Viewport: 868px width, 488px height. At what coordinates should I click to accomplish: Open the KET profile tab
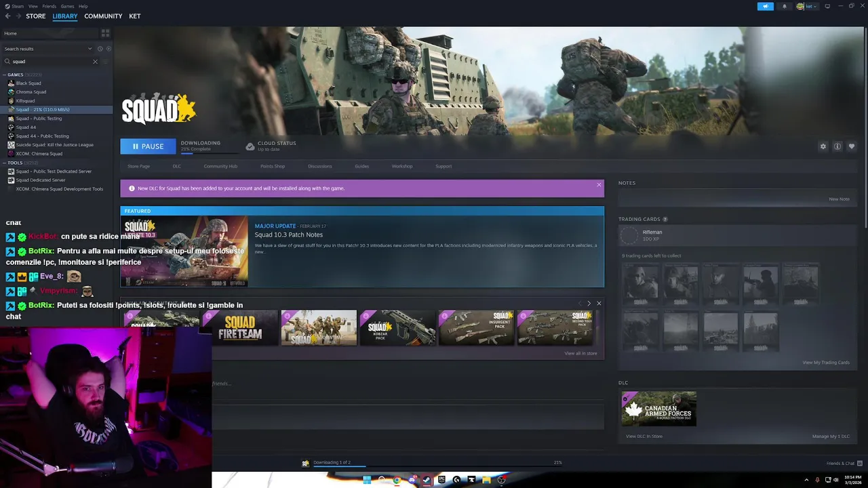click(135, 16)
